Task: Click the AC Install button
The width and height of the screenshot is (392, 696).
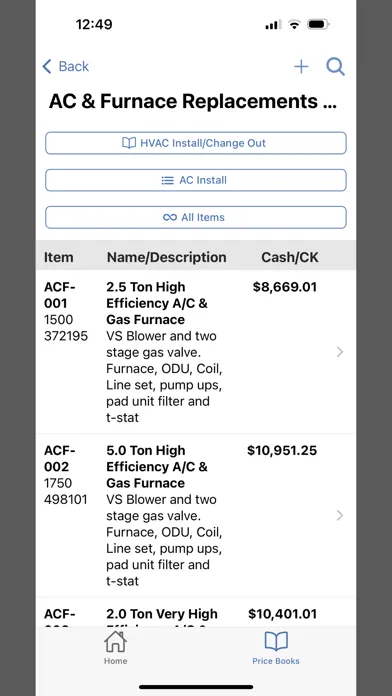Action: coord(196,180)
